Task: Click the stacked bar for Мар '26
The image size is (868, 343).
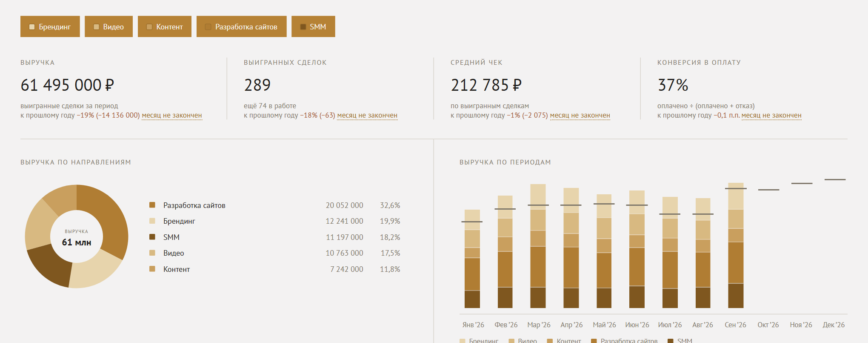Action: pyautogui.click(x=538, y=246)
